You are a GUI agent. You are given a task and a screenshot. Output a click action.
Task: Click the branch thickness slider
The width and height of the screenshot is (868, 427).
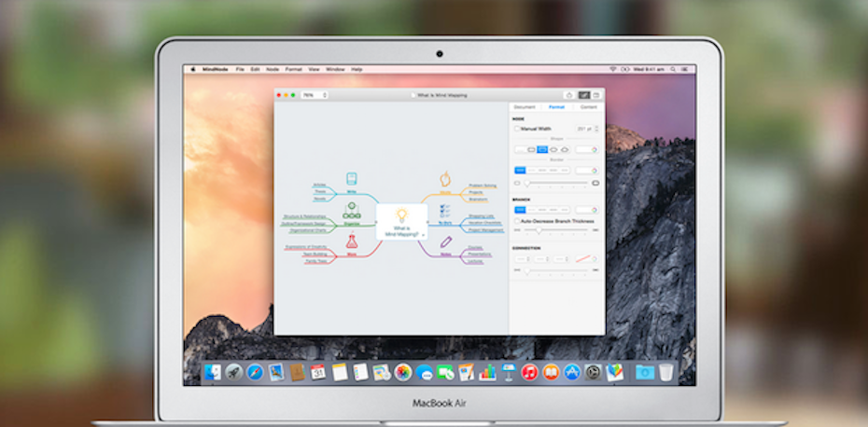(556, 229)
